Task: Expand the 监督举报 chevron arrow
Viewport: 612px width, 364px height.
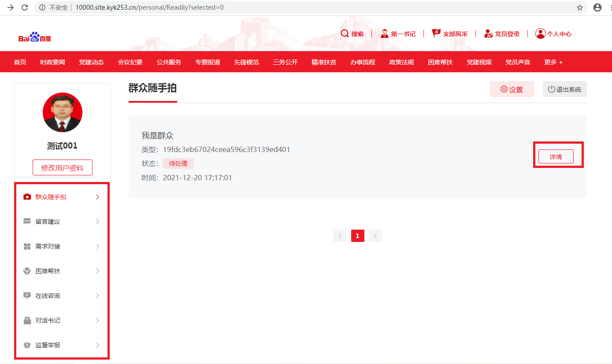Action: point(97,345)
